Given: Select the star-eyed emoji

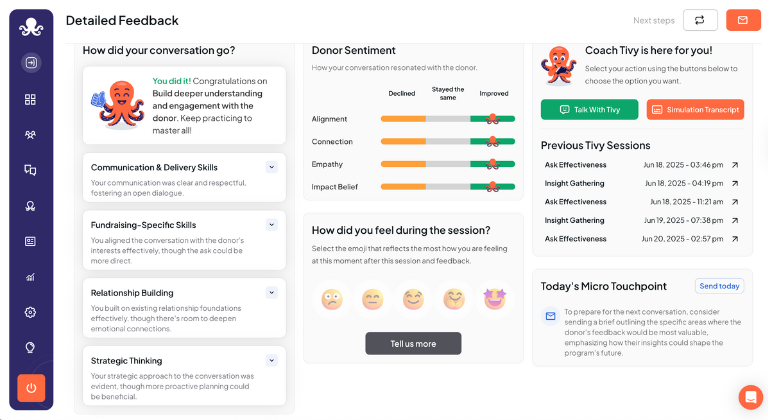Looking at the screenshot, I should [x=495, y=298].
